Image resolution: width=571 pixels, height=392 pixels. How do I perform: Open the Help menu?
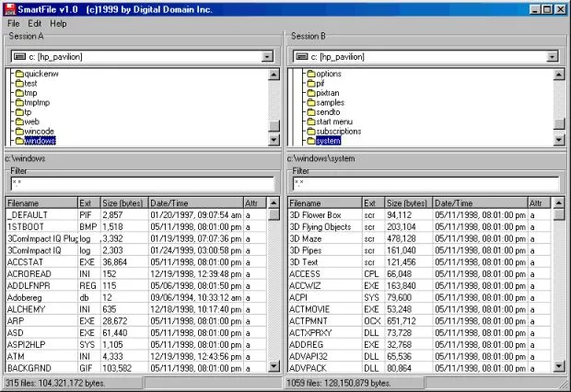point(58,23)
